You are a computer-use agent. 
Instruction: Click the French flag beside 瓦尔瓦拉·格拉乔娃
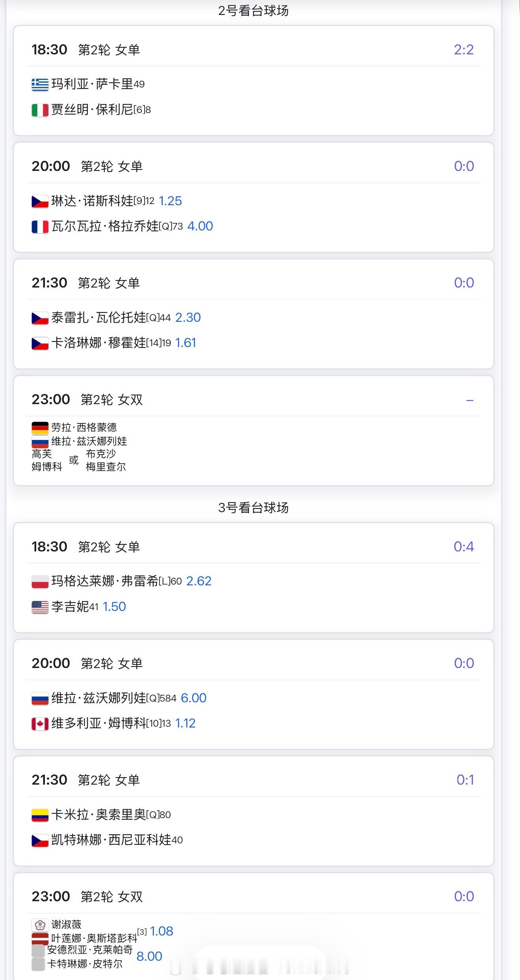pyautogui.click(x=40, y=226)
